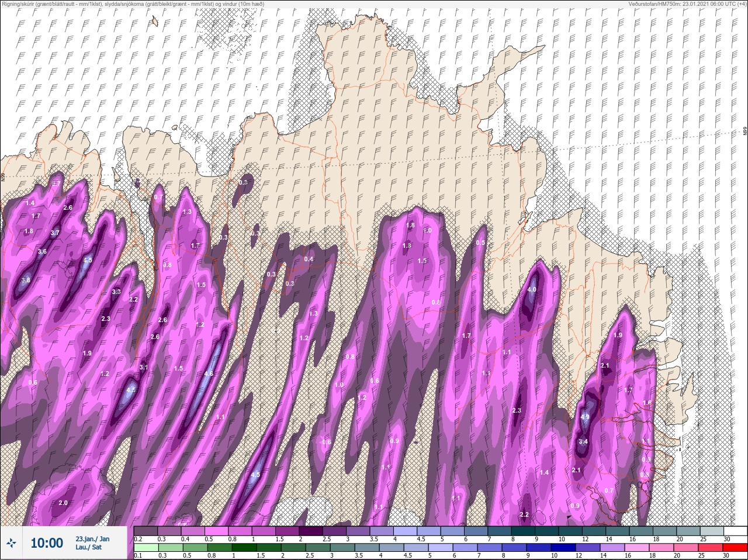Click the 4.9 precipitation value on the map
Image resolution: width=748 pixels, height=560 pixels.
586,417
